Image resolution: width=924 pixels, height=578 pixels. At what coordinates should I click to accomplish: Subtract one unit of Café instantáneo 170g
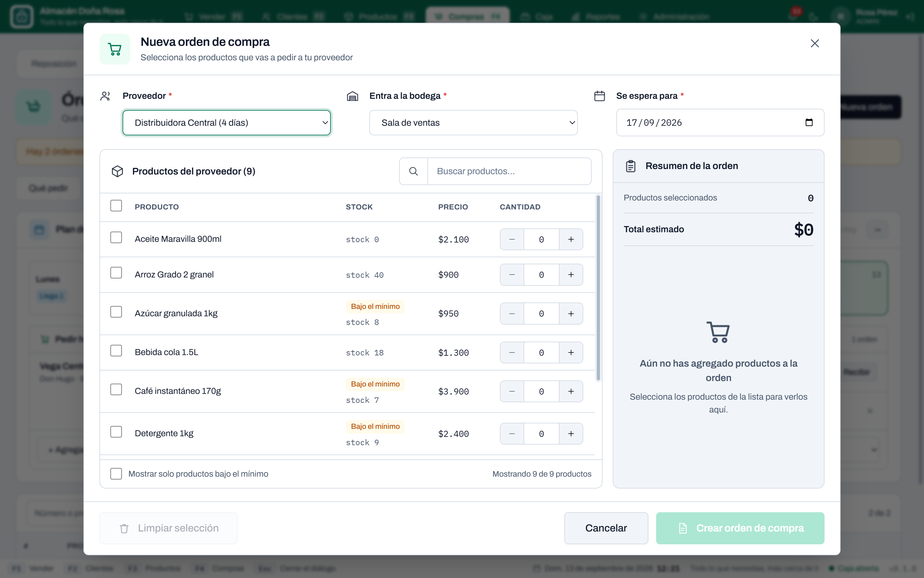click(512, 391)
